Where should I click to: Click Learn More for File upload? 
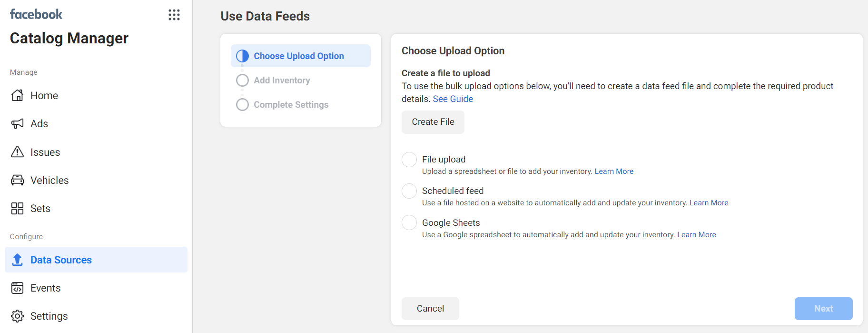[614, 172]
